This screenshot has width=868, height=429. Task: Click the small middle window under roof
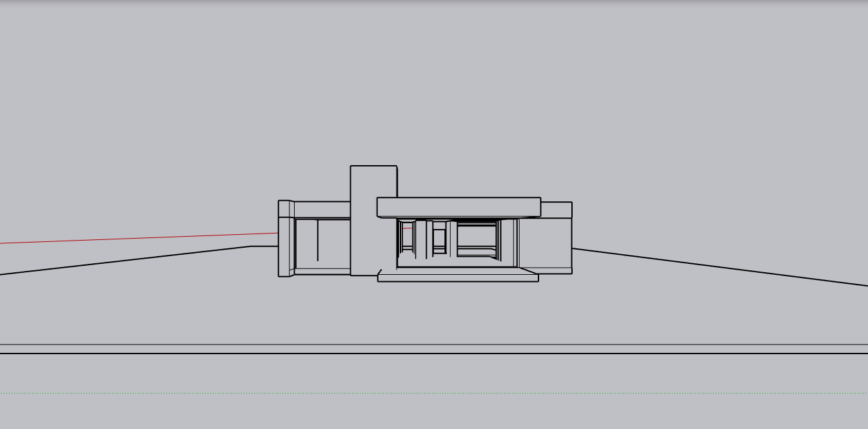pyautogui.click(x=439, y=239)
